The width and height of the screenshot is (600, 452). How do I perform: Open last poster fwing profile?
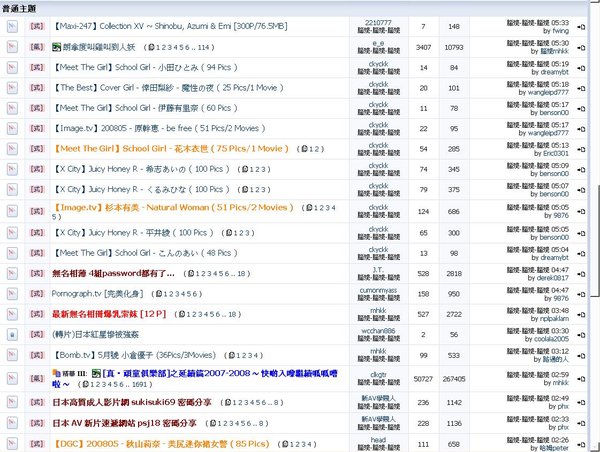560,31
